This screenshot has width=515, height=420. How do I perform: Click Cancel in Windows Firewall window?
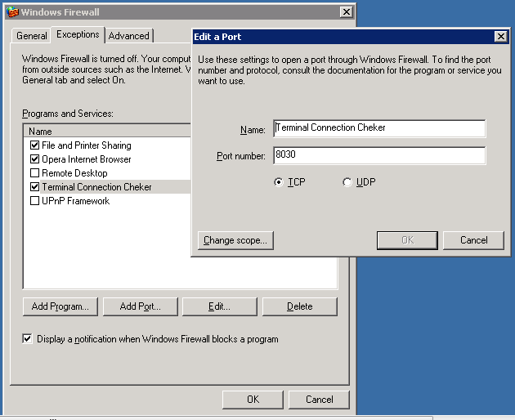[x=319, y=400]
